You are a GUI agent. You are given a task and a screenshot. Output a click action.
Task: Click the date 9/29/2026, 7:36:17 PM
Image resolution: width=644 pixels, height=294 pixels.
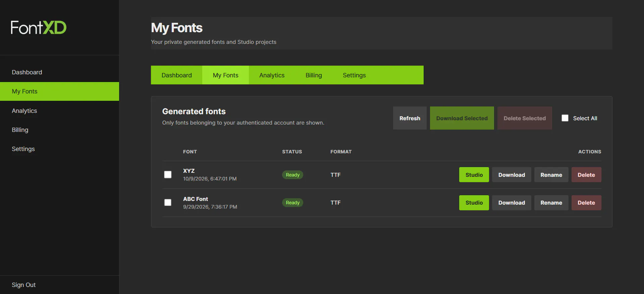pos(210,207)
